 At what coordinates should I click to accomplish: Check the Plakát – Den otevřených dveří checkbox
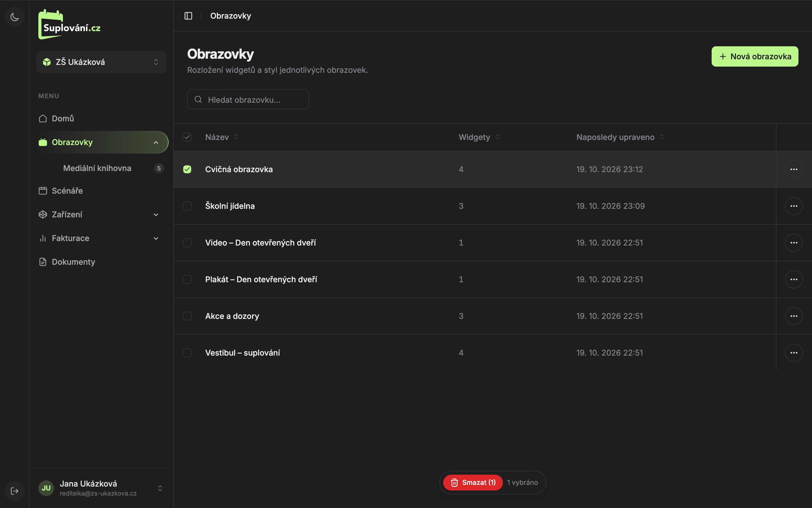pos(187,279)
